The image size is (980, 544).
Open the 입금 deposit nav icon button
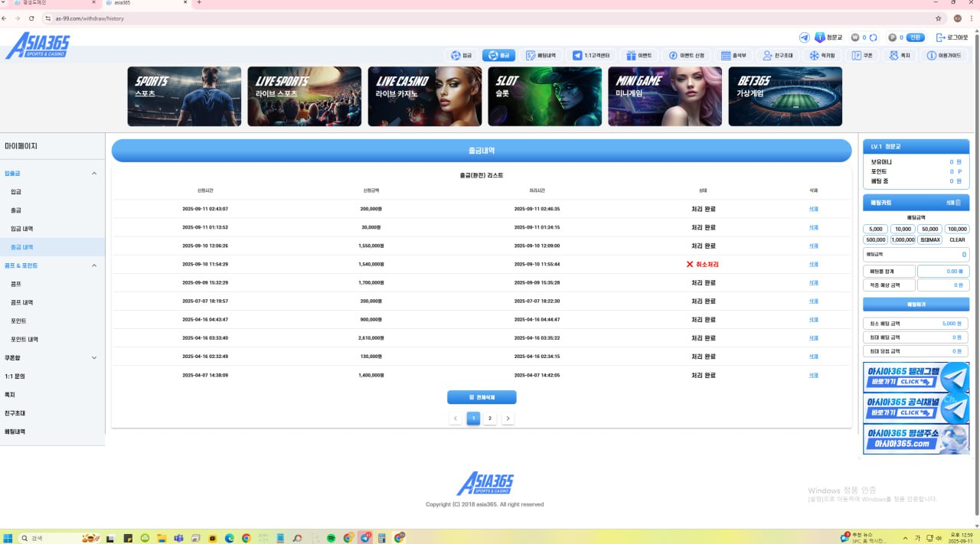tap(462, 55)
